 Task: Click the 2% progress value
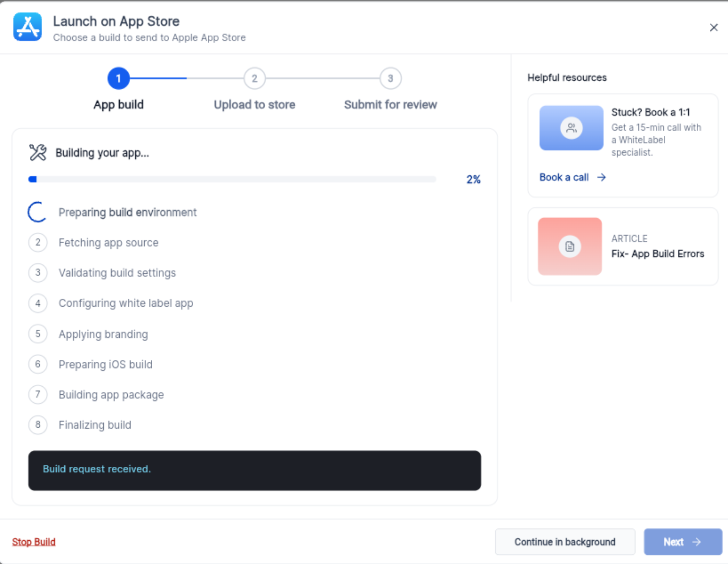click(x=473, y=179)
